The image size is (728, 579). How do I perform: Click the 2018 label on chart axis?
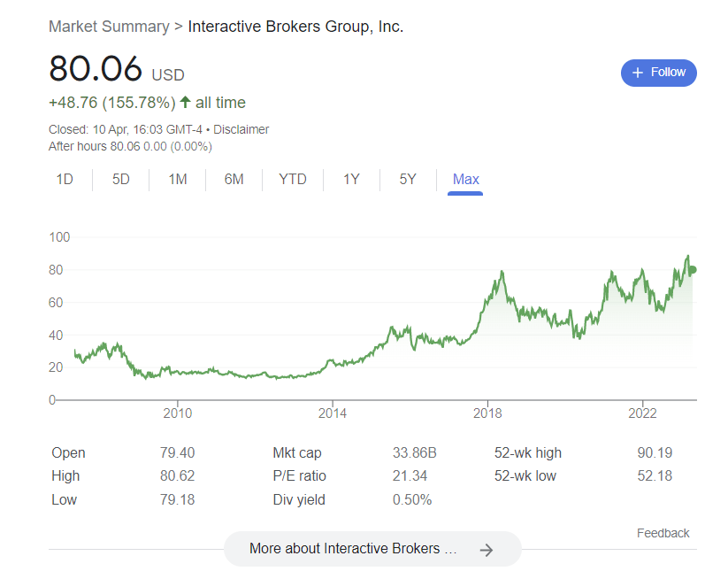click(x=487, y=413)
